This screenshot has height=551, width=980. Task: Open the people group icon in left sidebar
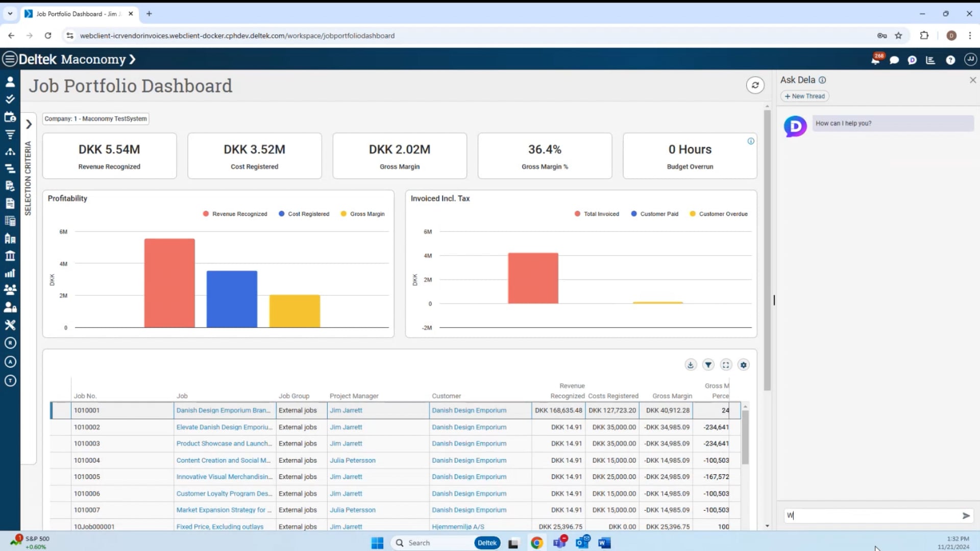click(10, 289)
